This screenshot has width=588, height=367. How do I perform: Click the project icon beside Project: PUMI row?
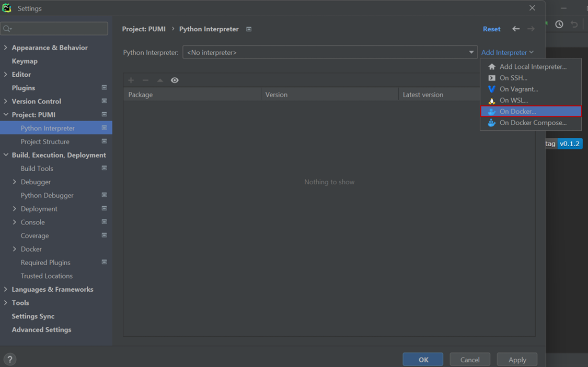point(104,115)
